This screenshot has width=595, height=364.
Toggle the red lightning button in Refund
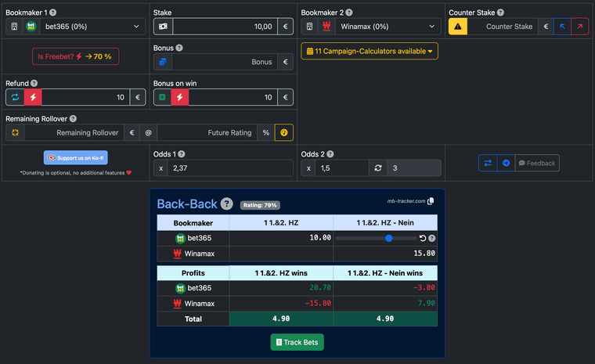33,98
